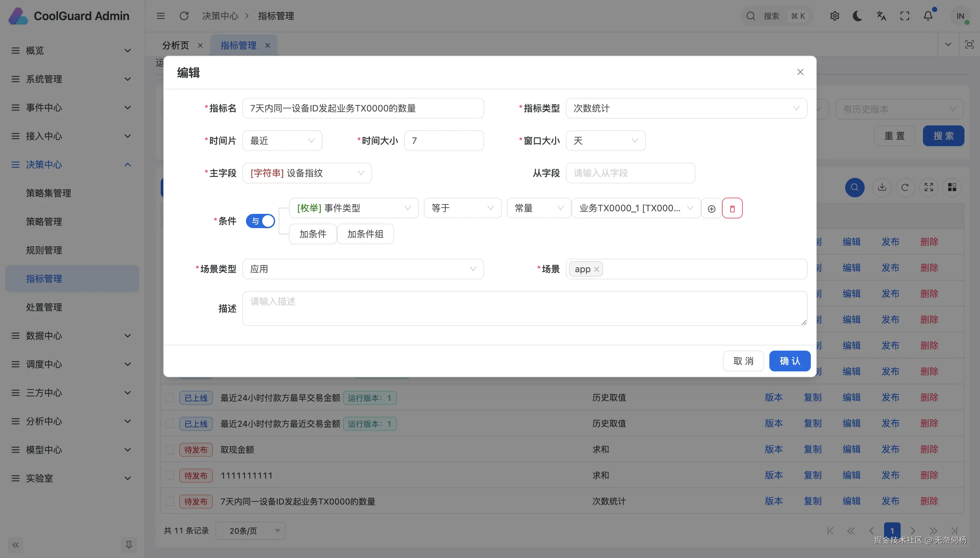Switch to the 分析页 tab
The height and width of the screenshot is (558, 980).
pos(176,46)
